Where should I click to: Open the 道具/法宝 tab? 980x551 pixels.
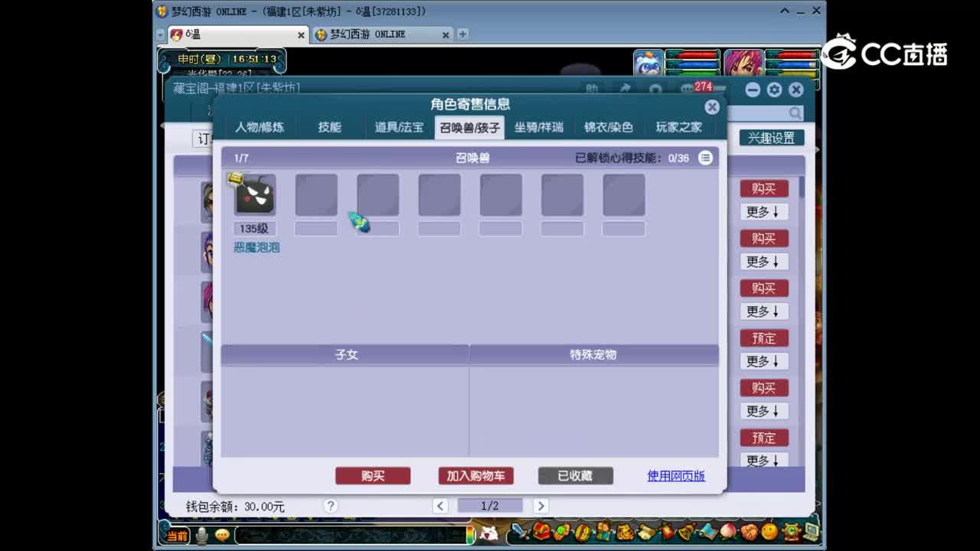pos(399,127)
